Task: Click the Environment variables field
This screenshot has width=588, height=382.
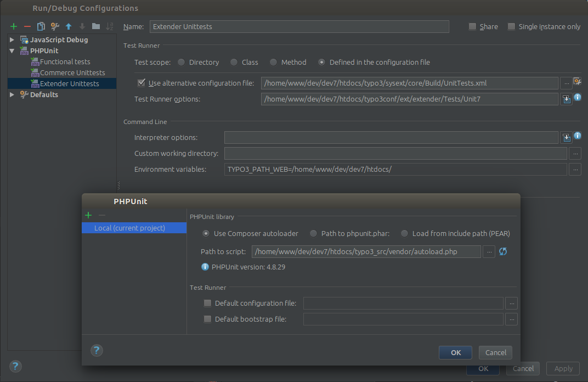Action: [395, 169]
